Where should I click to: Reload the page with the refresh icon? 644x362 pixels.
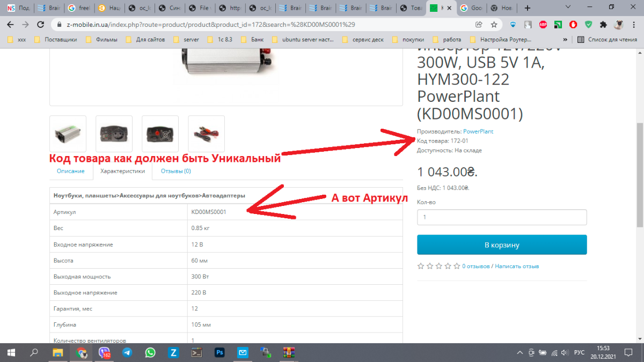coord(41,25)
